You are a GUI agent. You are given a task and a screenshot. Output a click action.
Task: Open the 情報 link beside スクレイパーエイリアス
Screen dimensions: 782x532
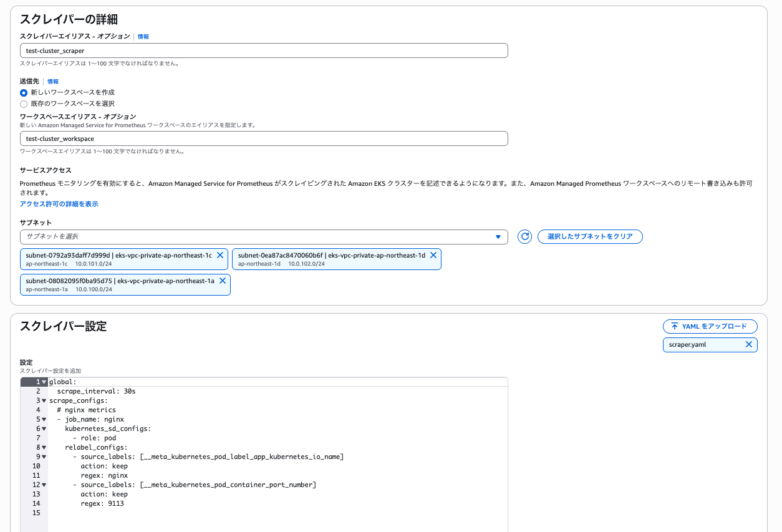click(x=143, y=37)
